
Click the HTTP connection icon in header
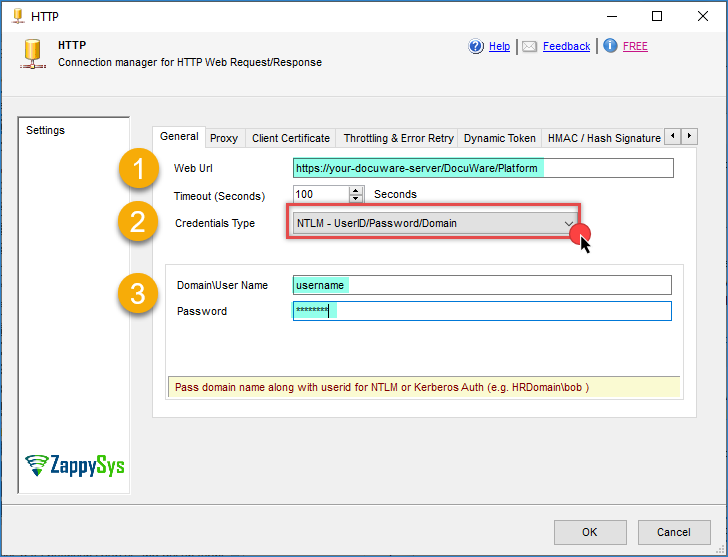pyautogui.click(x=32, y=53)
